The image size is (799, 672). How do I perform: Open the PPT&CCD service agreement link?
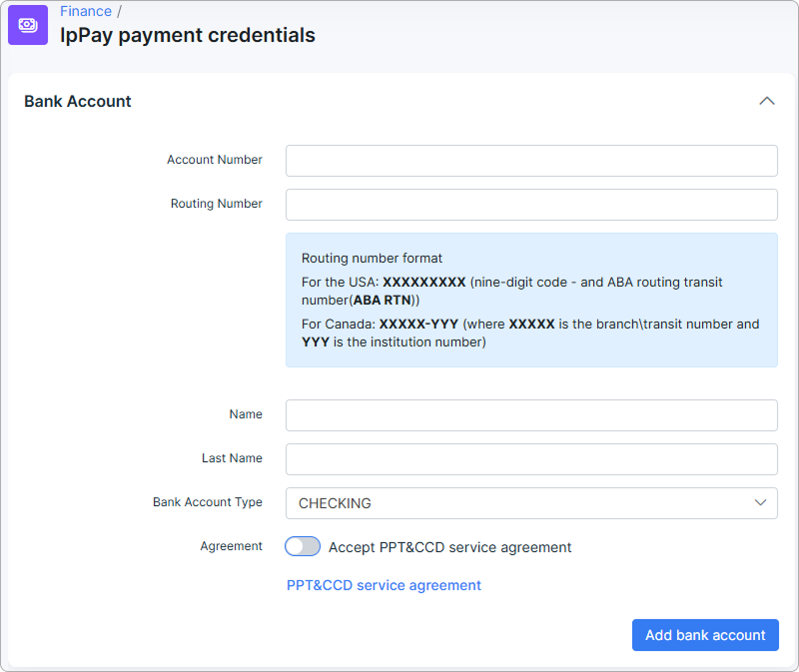click(384, 585)
